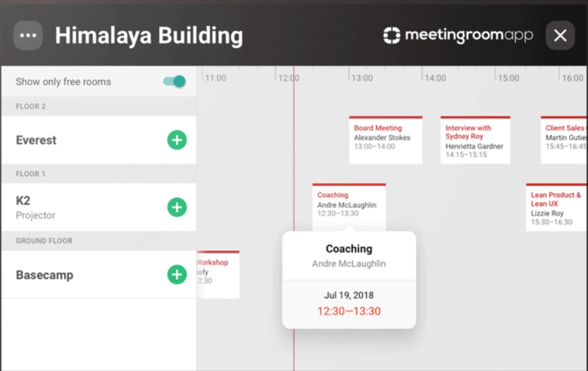Open the Lean Product & Lean UX event
Image resolution: width=588 pixels, height=371 pixels.
(x=556, y=207)
